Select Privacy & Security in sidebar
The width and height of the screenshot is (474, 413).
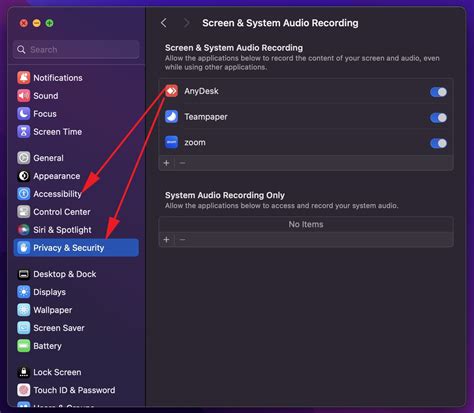(x=76, y=248)
